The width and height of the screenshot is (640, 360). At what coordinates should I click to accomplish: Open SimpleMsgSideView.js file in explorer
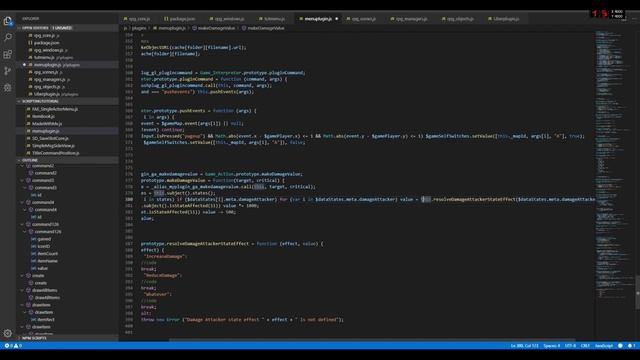tap(67, 146)
